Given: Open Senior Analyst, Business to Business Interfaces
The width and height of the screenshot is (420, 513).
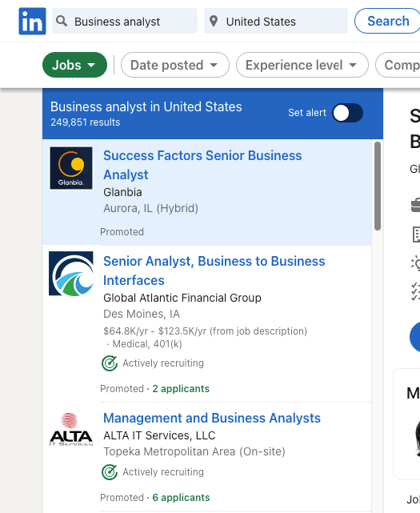Looking at the screenshot, I should point(214,271).
